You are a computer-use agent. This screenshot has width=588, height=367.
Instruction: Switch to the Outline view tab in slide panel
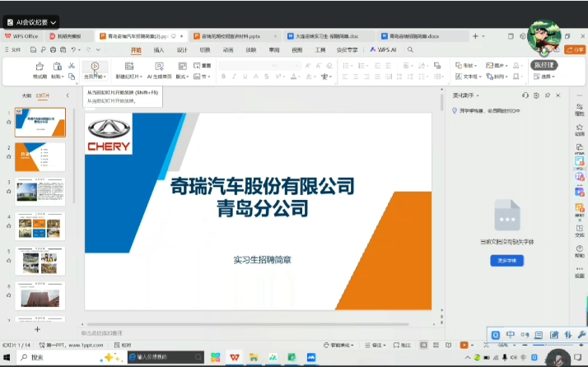(26, 95)
